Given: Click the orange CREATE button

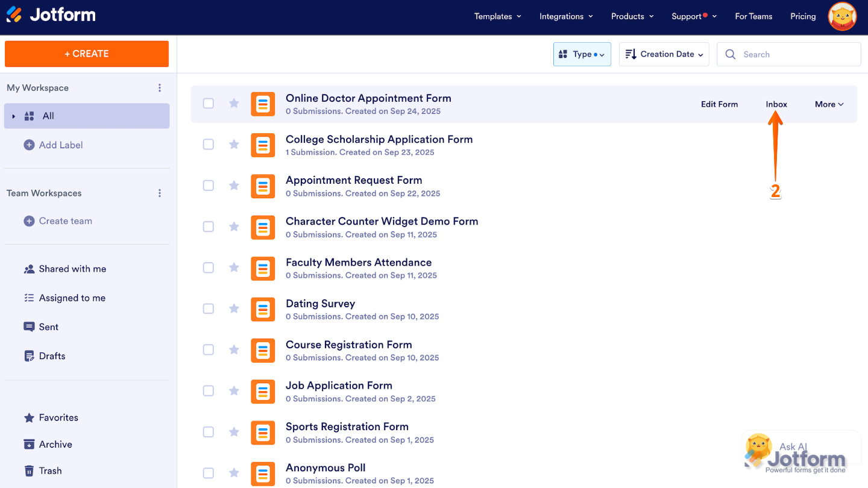Looking at the screenshot, I should click(86, 54).
